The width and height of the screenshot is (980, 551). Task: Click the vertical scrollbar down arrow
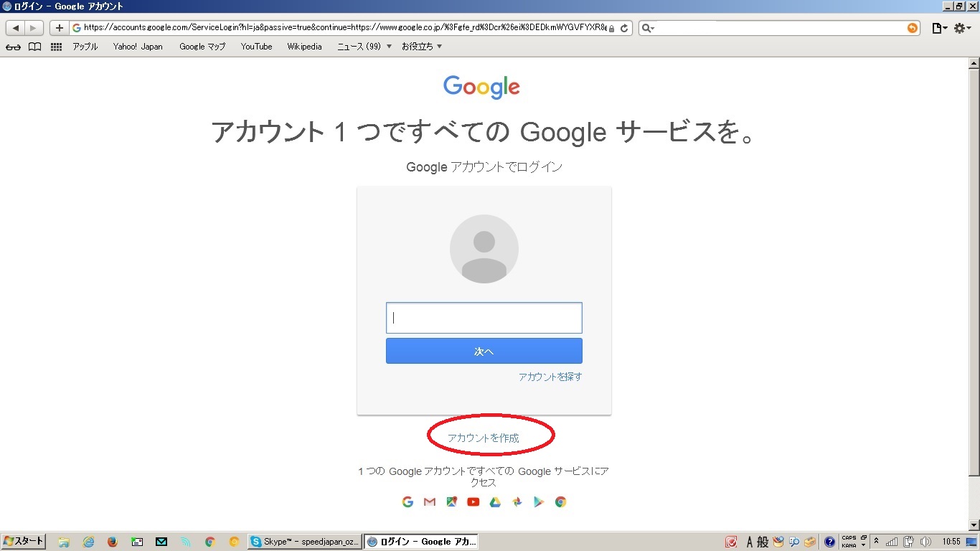pos(974,525)
